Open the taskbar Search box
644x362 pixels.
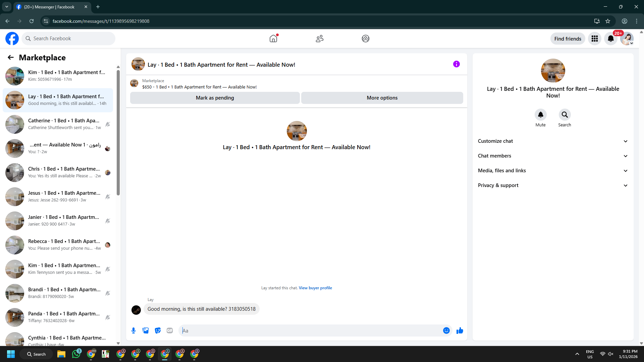tap(36, 354)
